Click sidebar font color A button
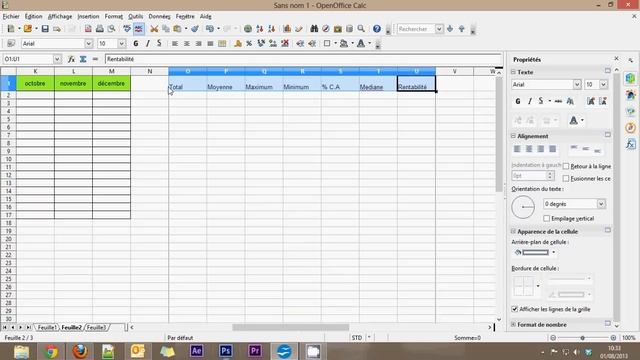The height and width of the screenshot is (360, 640). 573,120
